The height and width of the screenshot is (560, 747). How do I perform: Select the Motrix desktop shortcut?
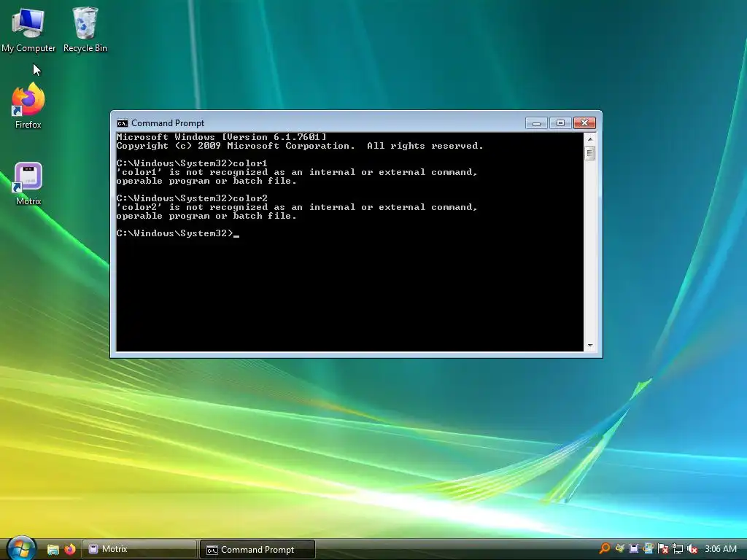tap(28, 183)
